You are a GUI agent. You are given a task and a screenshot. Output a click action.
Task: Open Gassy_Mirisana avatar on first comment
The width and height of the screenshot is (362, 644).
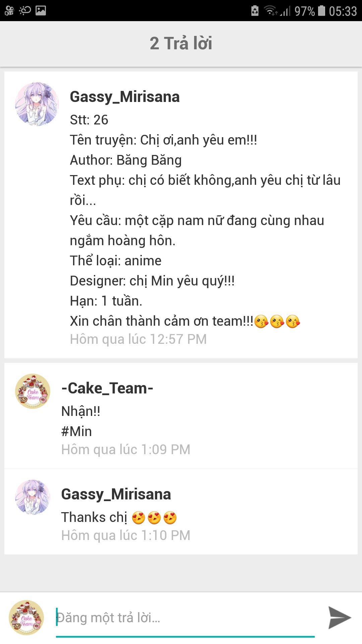pyautogui.click(x=37, y=104)
